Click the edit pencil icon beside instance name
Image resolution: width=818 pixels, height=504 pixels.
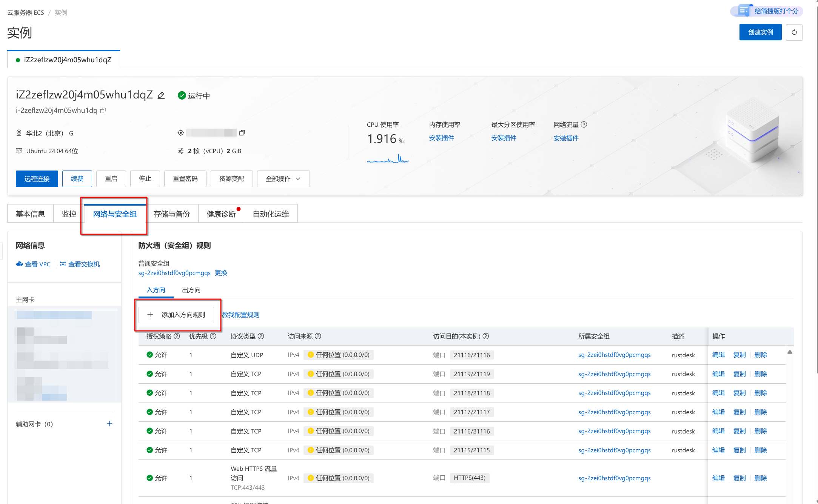(161, 95)
